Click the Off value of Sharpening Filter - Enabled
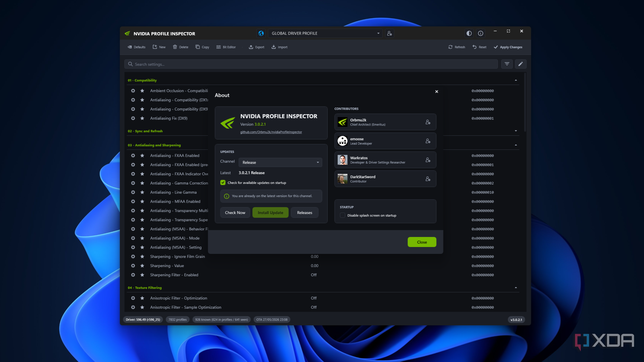Image resolution: width=644 pixels, height=362 pixels. [314, 275]
